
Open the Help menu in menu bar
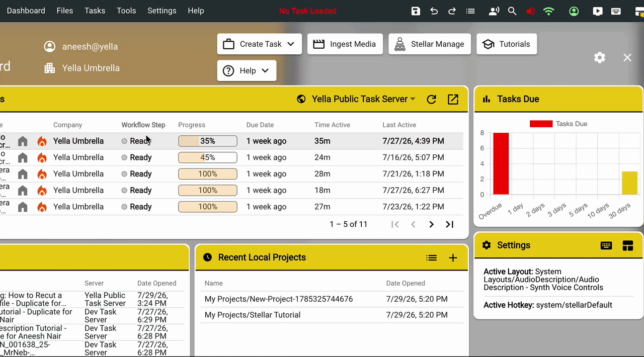[x=196, y=11]
